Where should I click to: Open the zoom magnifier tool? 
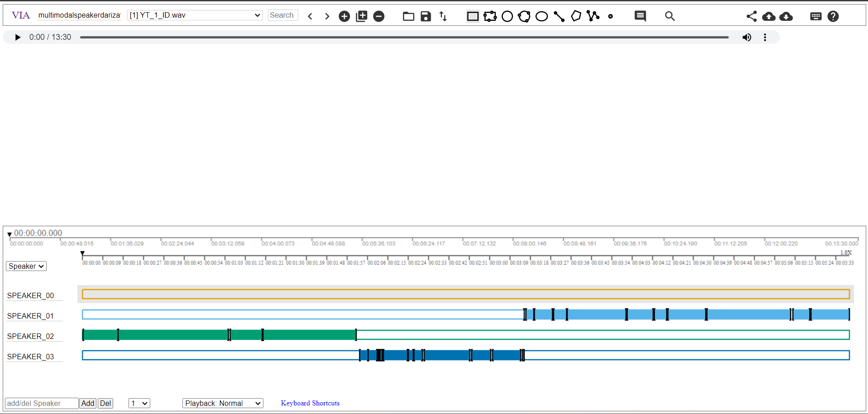670,16
